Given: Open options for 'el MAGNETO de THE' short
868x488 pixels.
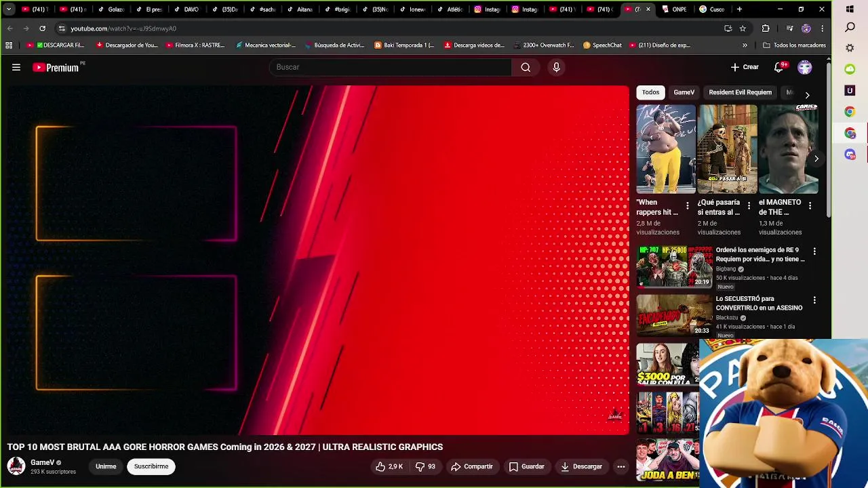Looking at the screenshot, I should 810,205.
